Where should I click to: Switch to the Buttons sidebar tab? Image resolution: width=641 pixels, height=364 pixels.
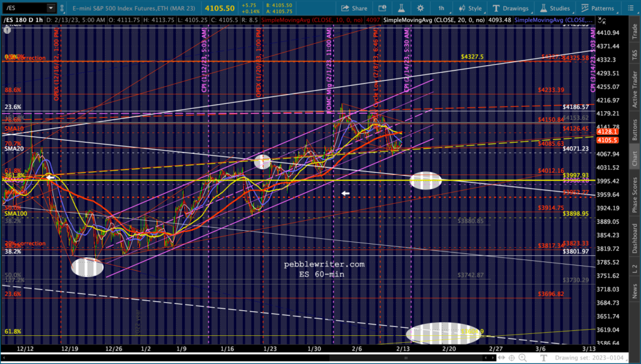click(635, 130)
